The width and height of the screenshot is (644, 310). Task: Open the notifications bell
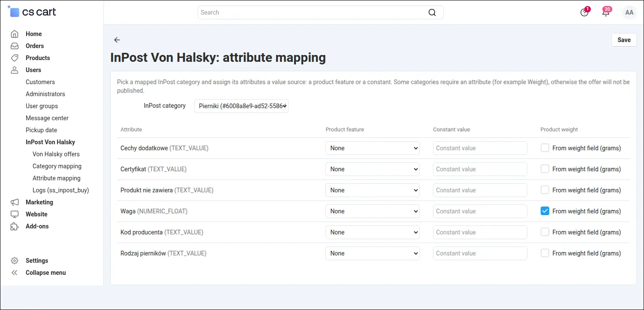tap(606, 12)
